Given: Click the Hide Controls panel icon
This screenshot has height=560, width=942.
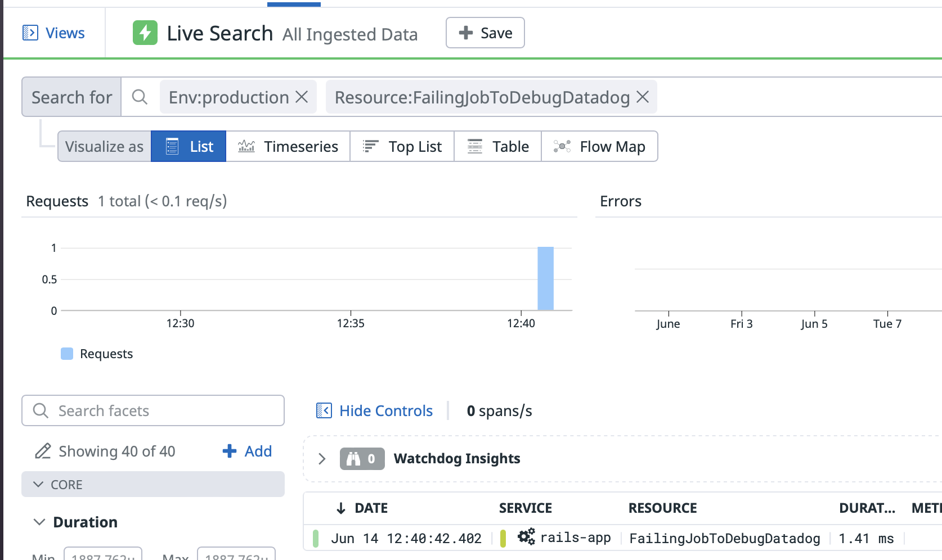Looking at the screenshot, I should click(x=324, y=410).
